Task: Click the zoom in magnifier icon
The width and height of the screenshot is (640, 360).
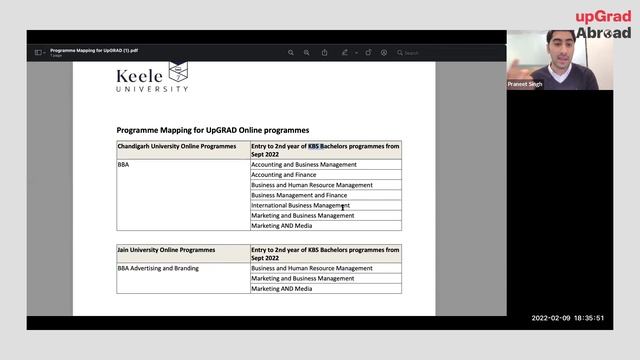Action: pyautogui.click(x=307, y=53)
